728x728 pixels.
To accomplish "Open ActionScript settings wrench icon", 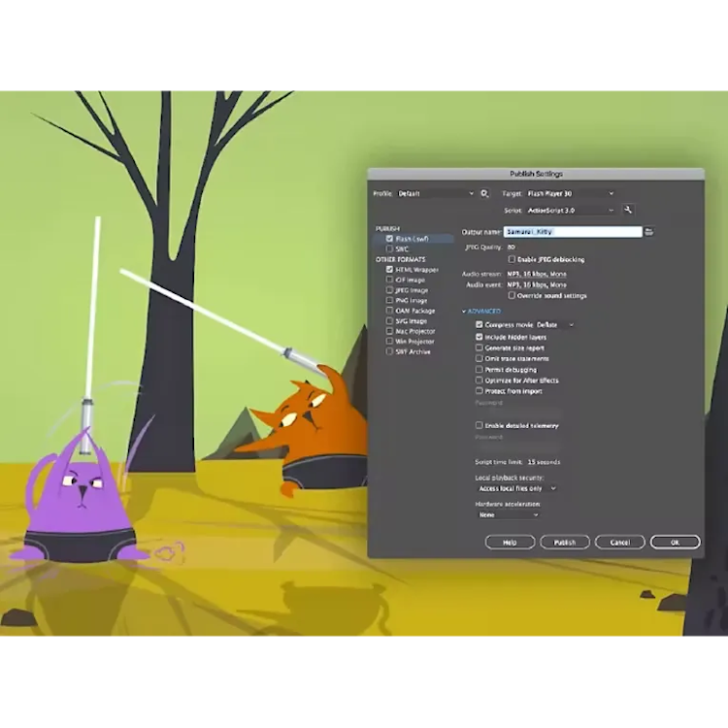I will point(628,210).
